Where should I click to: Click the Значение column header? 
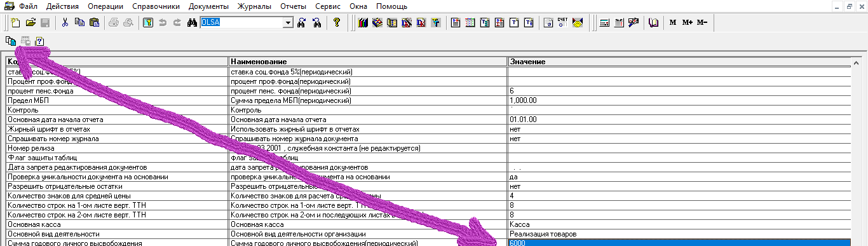pos(679,62)
